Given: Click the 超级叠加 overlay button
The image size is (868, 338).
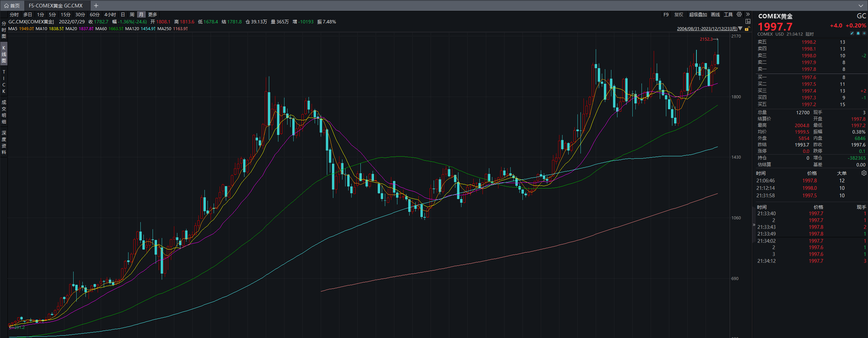Looking at the screenshot, I should coord(698,15).
